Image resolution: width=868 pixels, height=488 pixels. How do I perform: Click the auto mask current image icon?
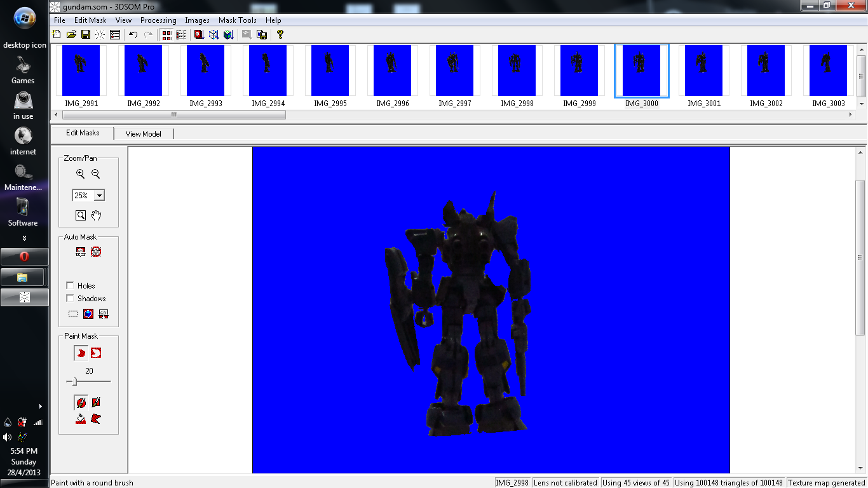click(81, 252)
